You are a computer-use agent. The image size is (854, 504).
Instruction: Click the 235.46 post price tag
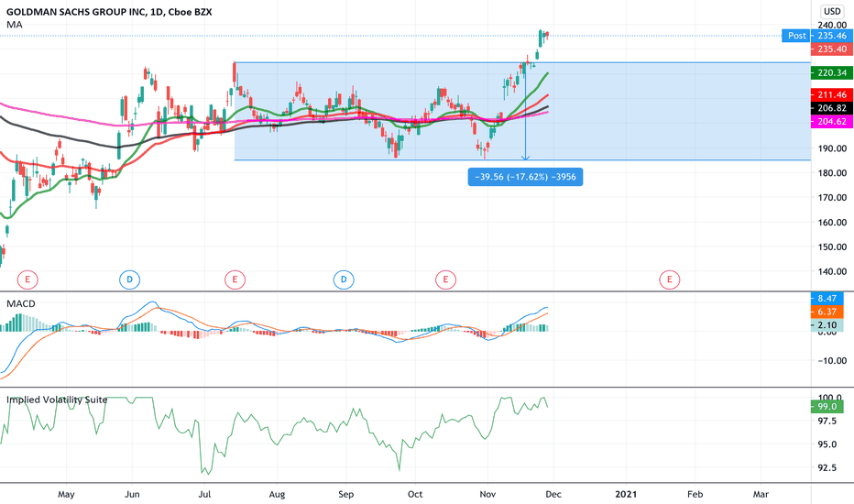[x=832, y=36]
